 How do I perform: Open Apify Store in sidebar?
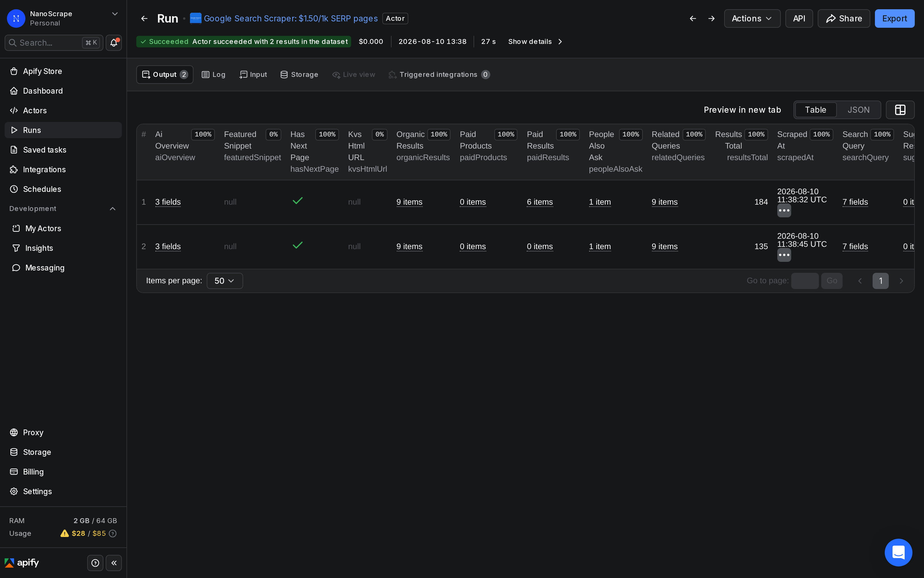click(x=63, y=71)
